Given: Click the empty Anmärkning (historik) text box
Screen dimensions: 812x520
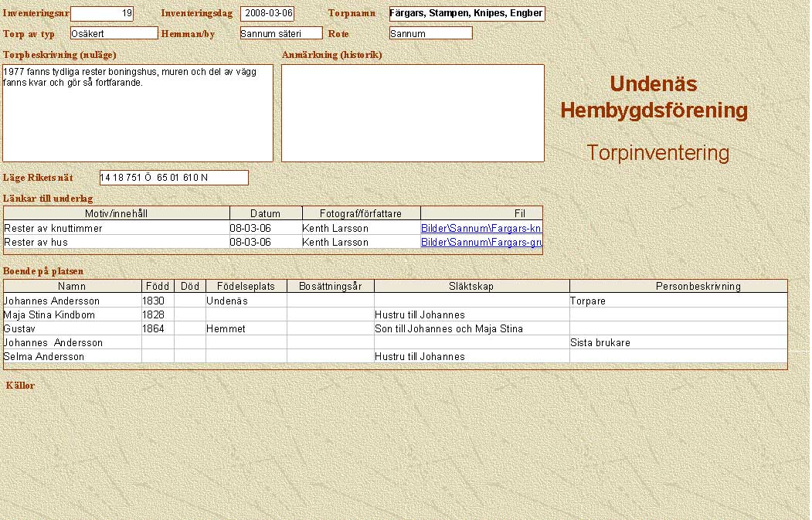Looking at the screenshot, I should pos(413,113).
